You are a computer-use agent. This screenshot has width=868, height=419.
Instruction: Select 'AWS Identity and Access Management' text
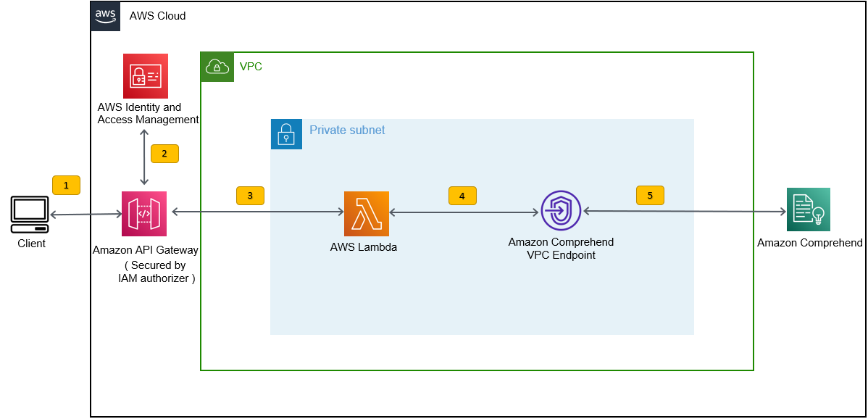pyautogui.click(x=148, y=113)
